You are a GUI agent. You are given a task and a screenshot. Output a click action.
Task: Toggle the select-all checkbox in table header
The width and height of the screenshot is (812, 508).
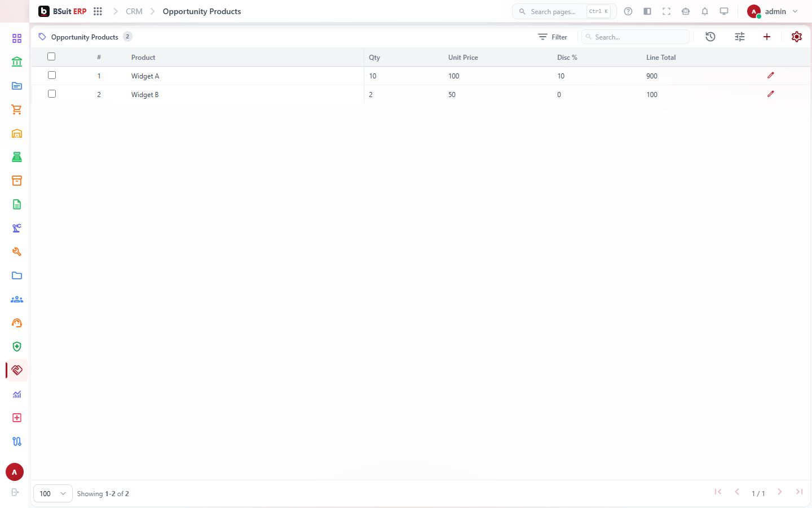coord(51,56)
